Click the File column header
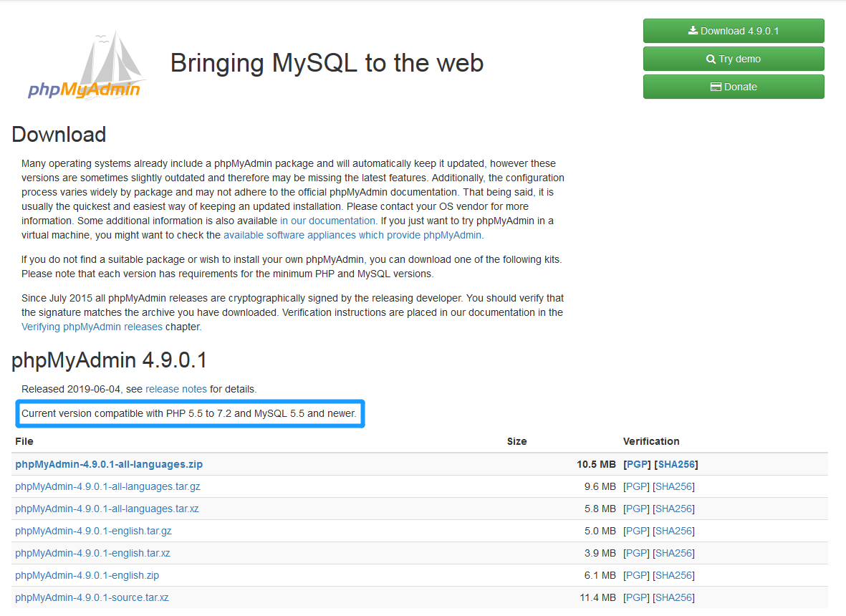The width and height of the screenshot is (846, 616). click(x=24, y=441)
